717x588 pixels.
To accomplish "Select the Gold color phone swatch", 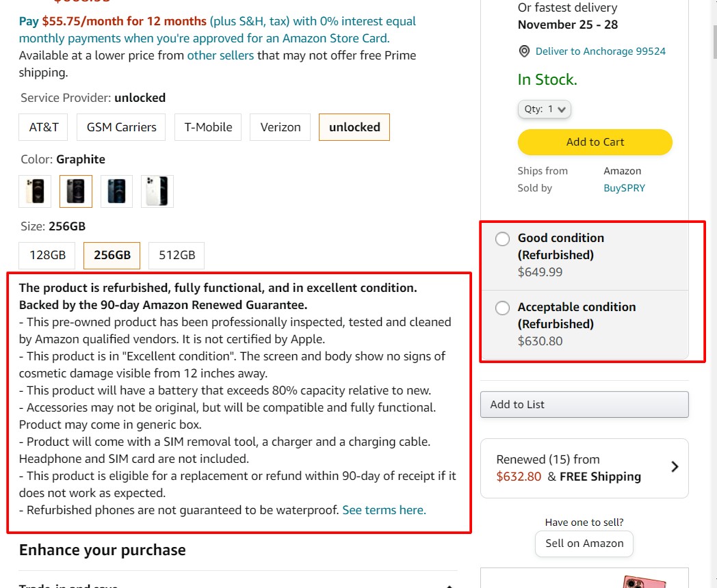I will [x=35, y=191].
